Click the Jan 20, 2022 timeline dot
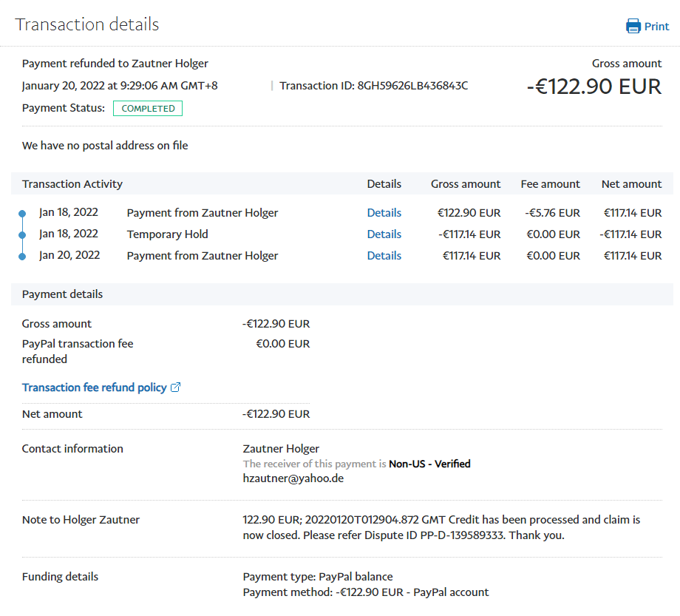 click(x=22, y=257)
